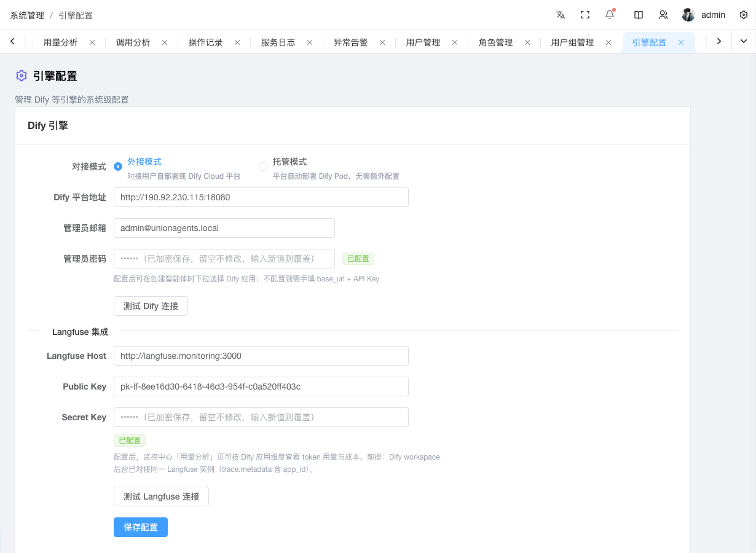Open the language translation icon
The width and height of the screenshot is (756, 553).
point(561,15)
